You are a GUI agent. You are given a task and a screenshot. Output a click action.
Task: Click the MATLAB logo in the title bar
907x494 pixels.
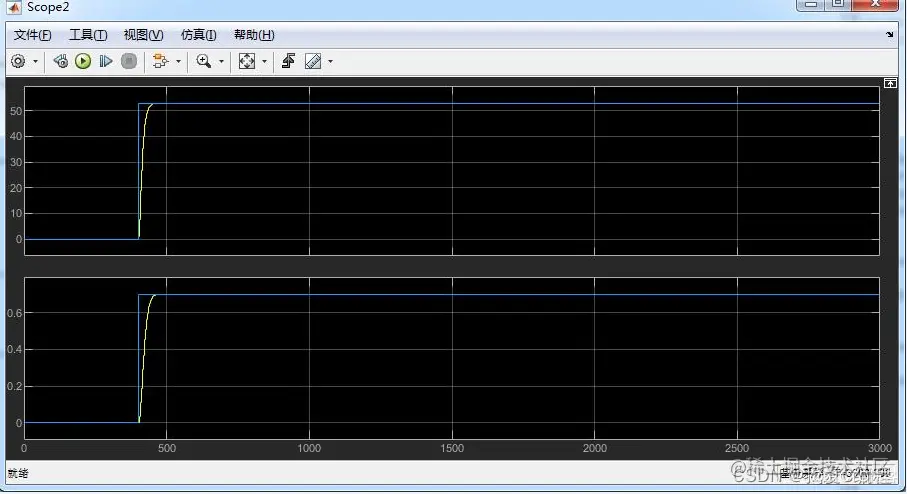(13, 7)
